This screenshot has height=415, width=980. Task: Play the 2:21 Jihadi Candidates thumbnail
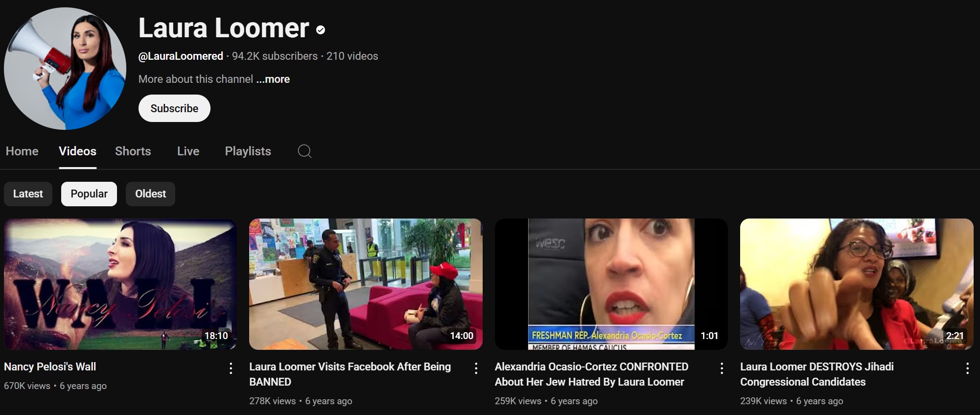point(857,284)
